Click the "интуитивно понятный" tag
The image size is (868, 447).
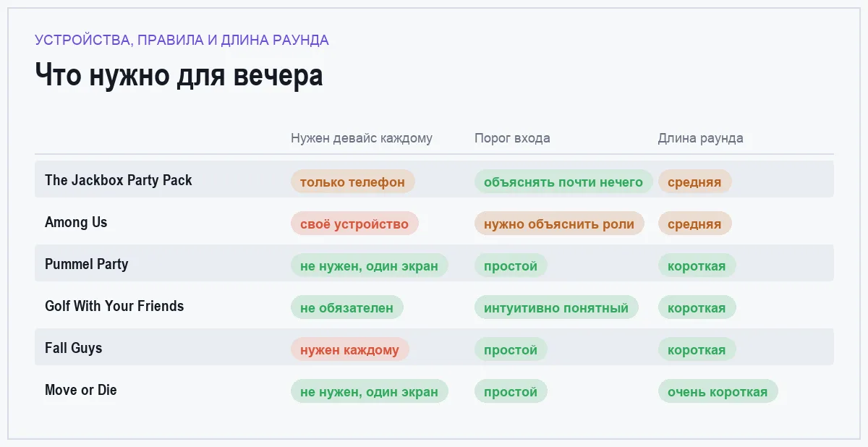coord(556,307)
